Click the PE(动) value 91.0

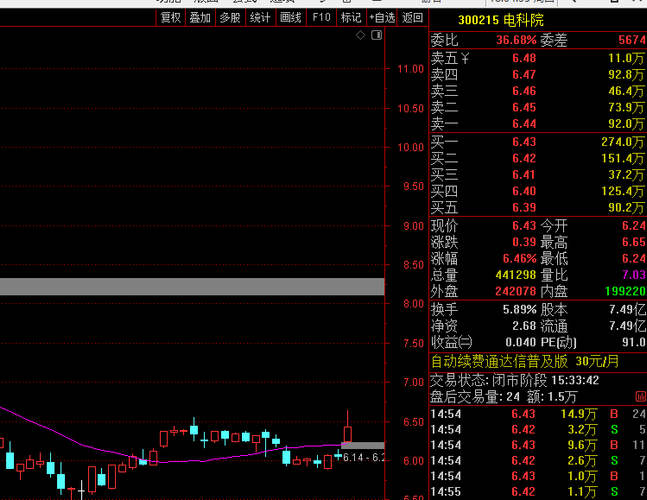(x=634, y=342)
